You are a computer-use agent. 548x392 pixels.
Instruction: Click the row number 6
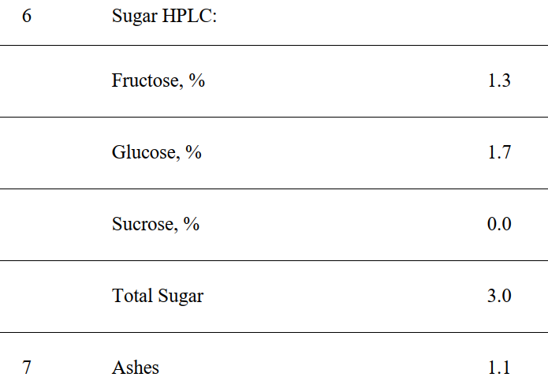27,16
